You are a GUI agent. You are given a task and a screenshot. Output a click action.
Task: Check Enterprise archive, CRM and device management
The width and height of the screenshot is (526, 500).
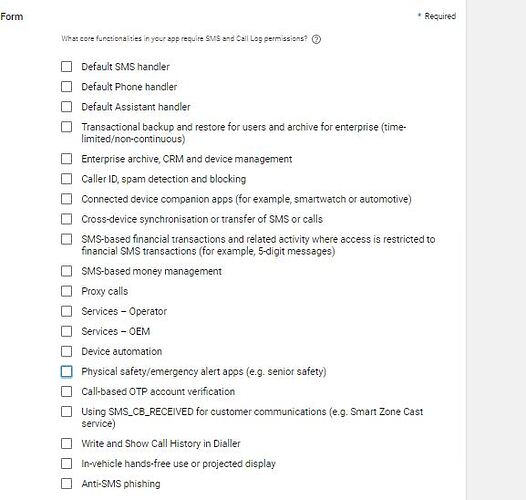66,159
